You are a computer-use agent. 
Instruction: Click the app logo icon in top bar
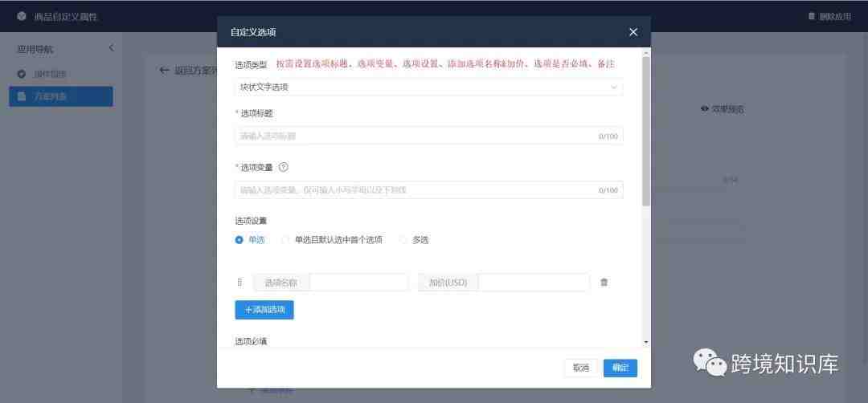click(22, 16)
